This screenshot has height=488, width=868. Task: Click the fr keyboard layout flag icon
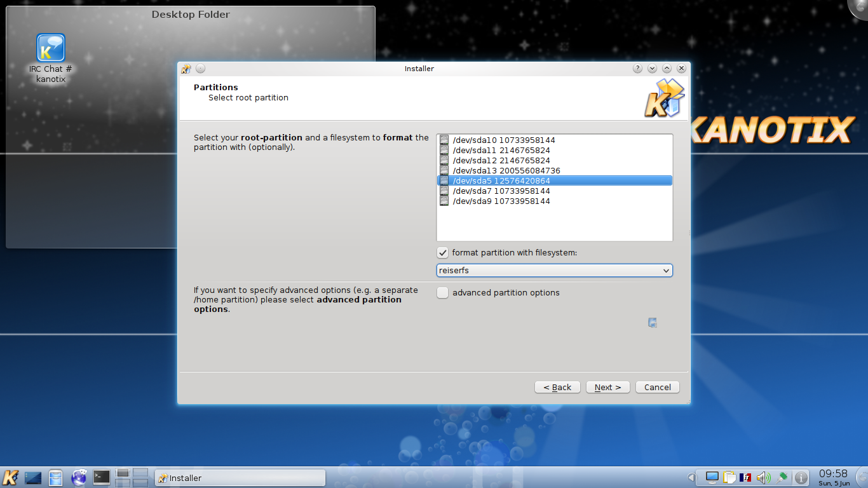point(746,477)
